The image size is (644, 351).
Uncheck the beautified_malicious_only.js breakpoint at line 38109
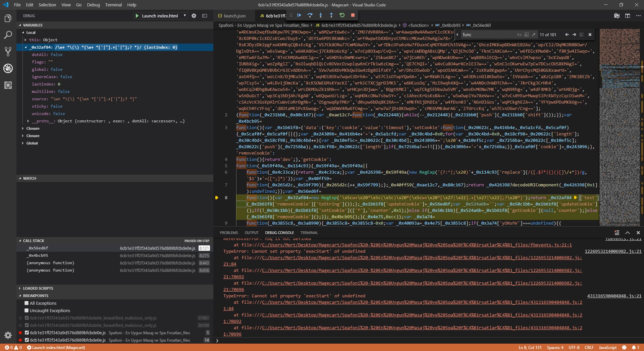pos(26,325)
